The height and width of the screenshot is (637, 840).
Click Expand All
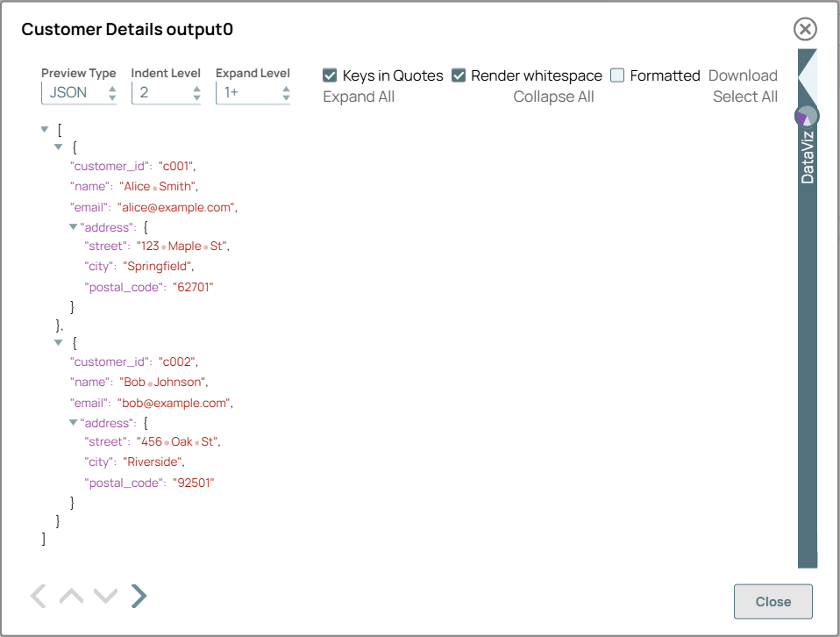(359, 97)
